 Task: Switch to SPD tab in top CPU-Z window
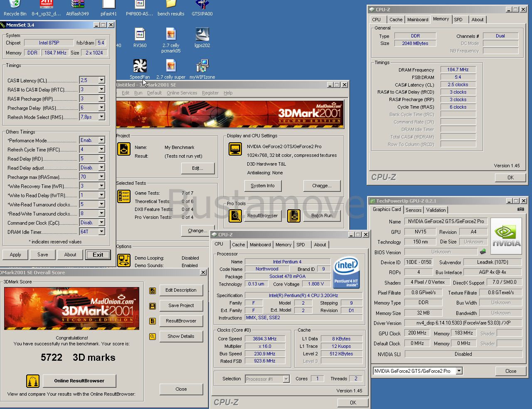tap(458, 20)
